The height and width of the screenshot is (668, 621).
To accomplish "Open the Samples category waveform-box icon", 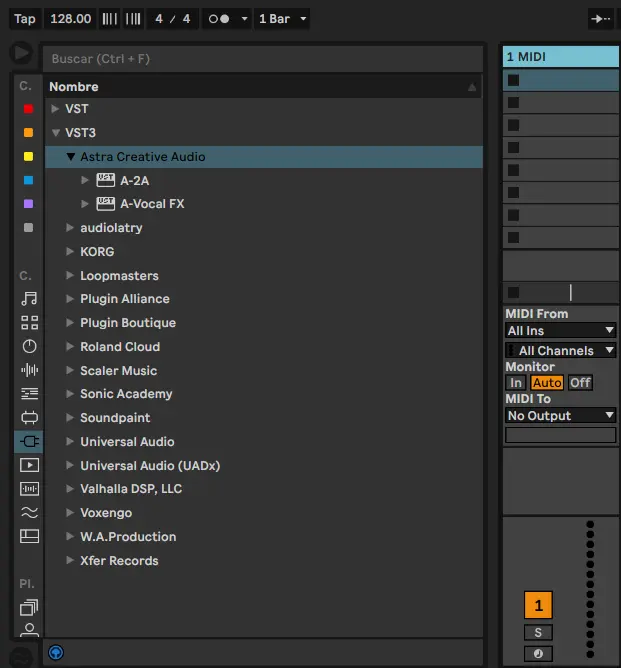I will tap(29, 489).
